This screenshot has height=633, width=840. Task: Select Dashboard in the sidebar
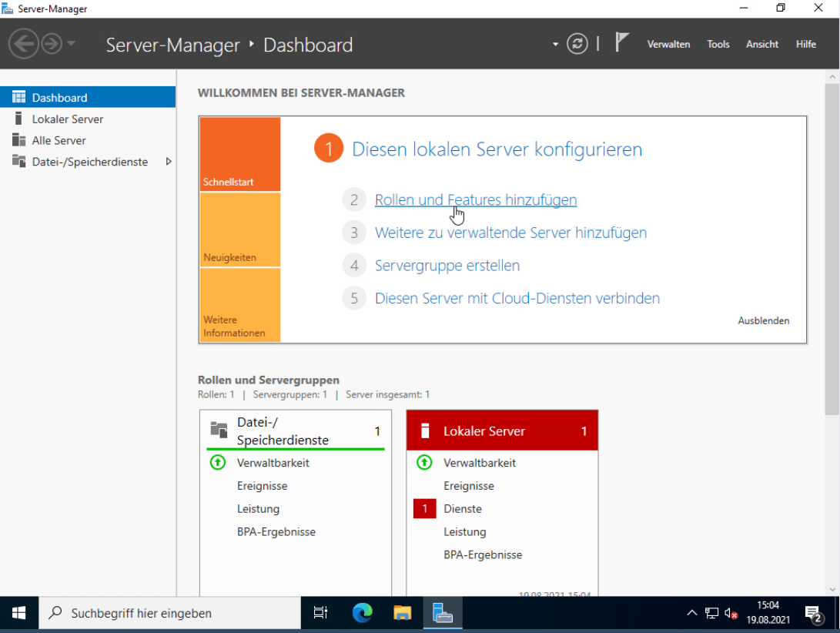[x=88, y=97]
